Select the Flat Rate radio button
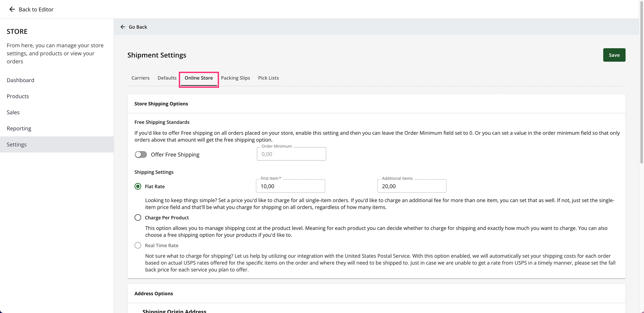The height and width of the screenshot is (313, 644). pos(138,186)
